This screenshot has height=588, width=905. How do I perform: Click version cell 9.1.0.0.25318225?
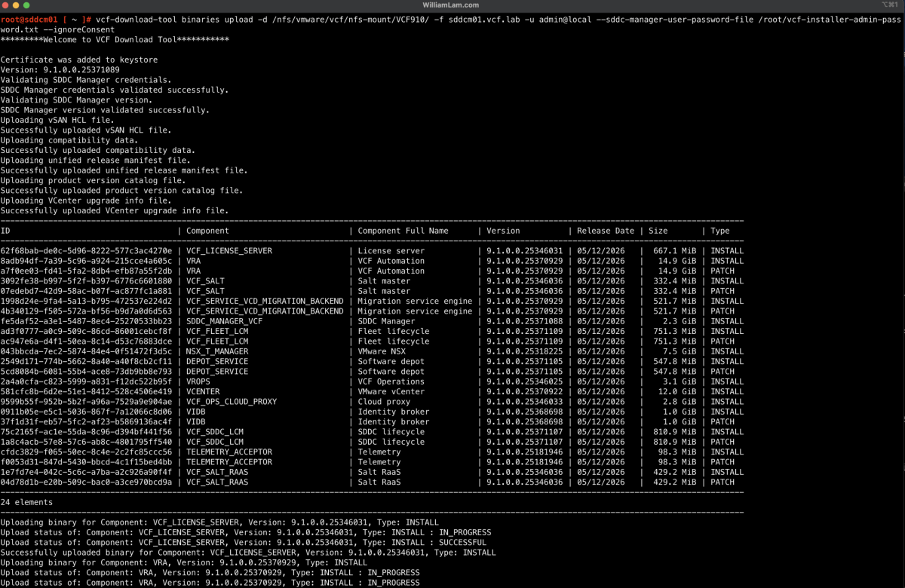click(x=525, y=351)
